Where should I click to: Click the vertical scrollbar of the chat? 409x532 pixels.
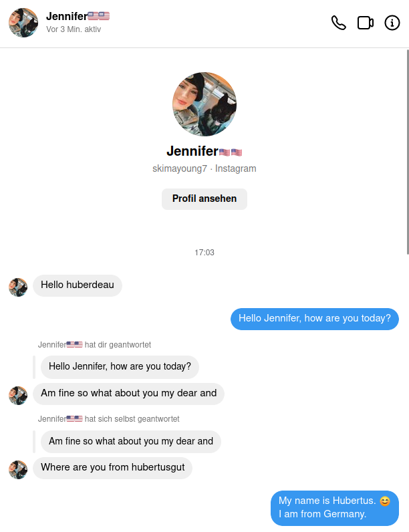pos(407,152)
